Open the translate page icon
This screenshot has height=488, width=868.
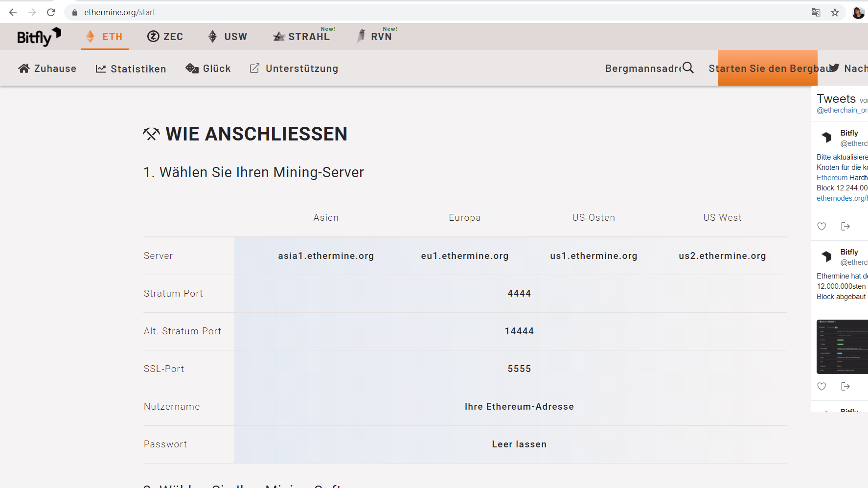pyautogui.click(x=816, y=13)
